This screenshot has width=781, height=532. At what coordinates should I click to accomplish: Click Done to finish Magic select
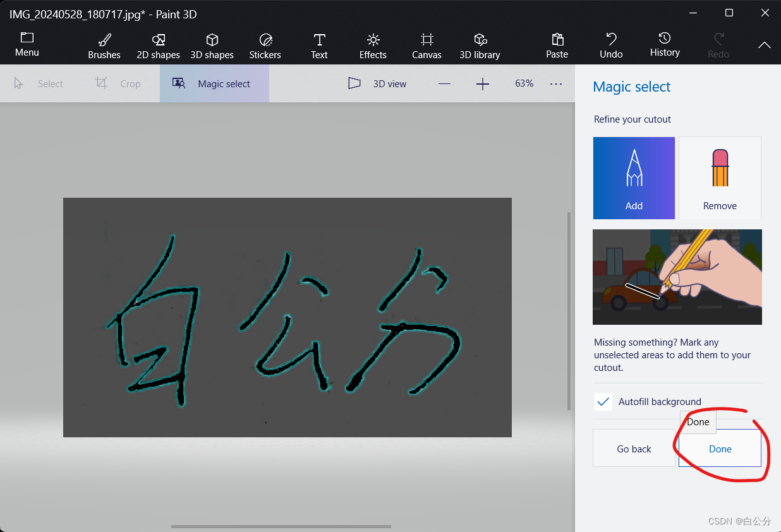(720, 449)
